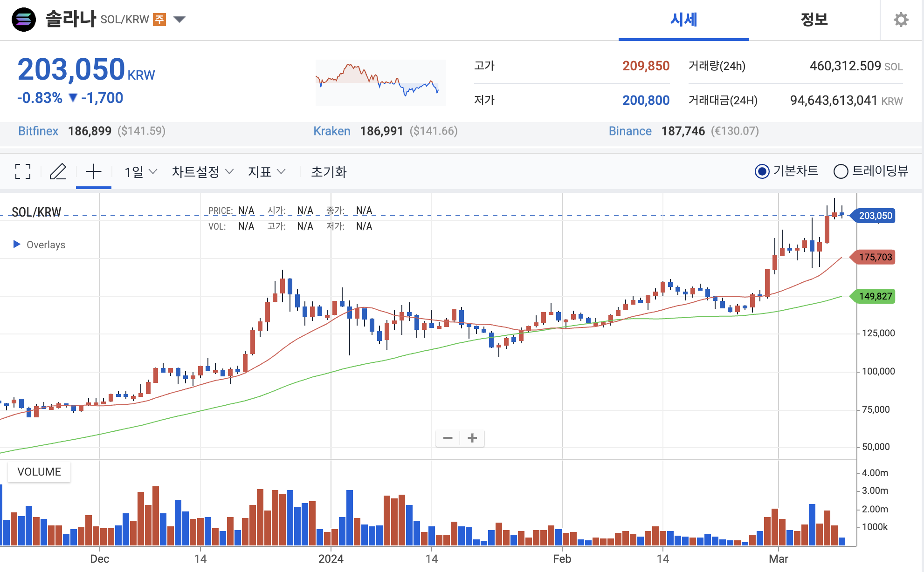Switch to the 정보 tab
Screen dimensions: 924x572
point(814,20)
